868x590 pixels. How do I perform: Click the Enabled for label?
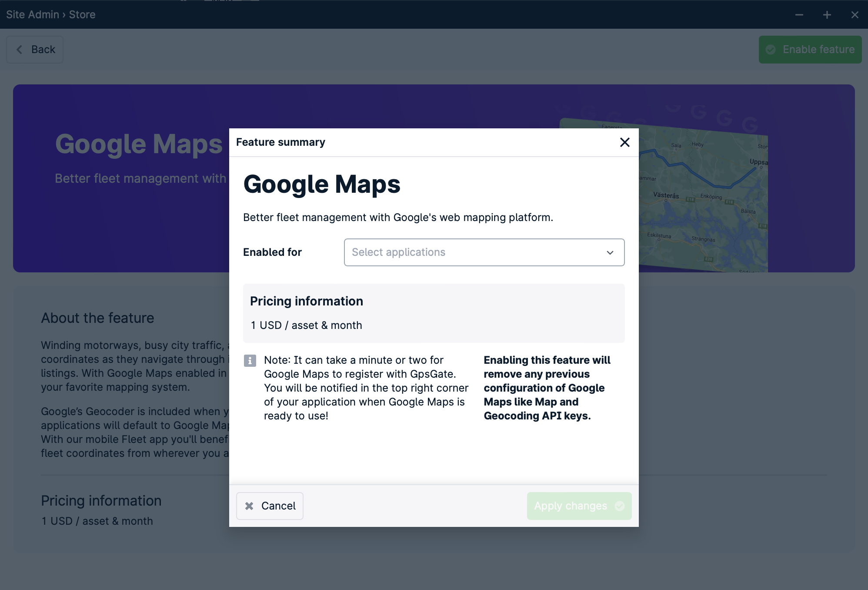pyautogui.click(x=272, y=252)
